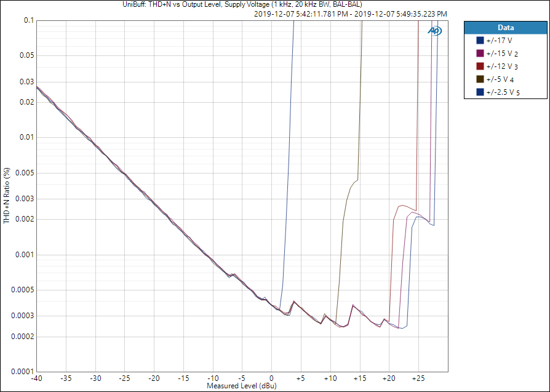Click the +/-5 V legend color swatch
This screenshot has height=392, width=550.
click(x=480, y=79)
